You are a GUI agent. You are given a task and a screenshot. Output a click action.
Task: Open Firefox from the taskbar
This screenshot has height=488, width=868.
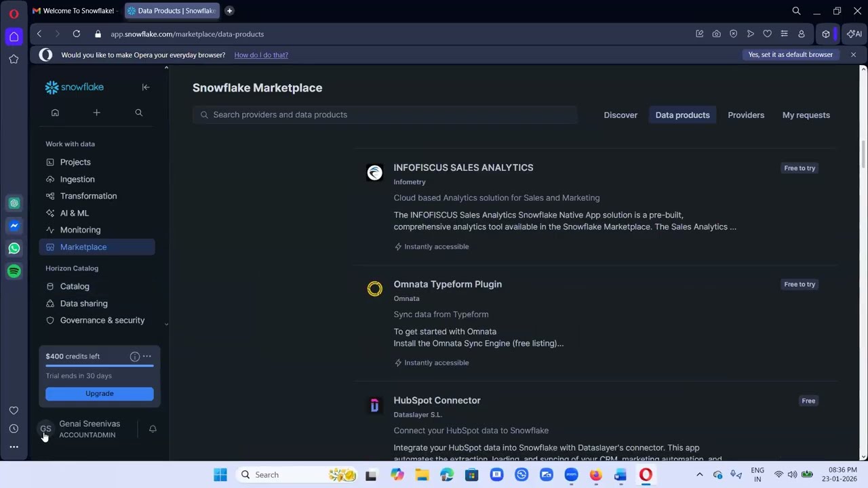[595, 475]
